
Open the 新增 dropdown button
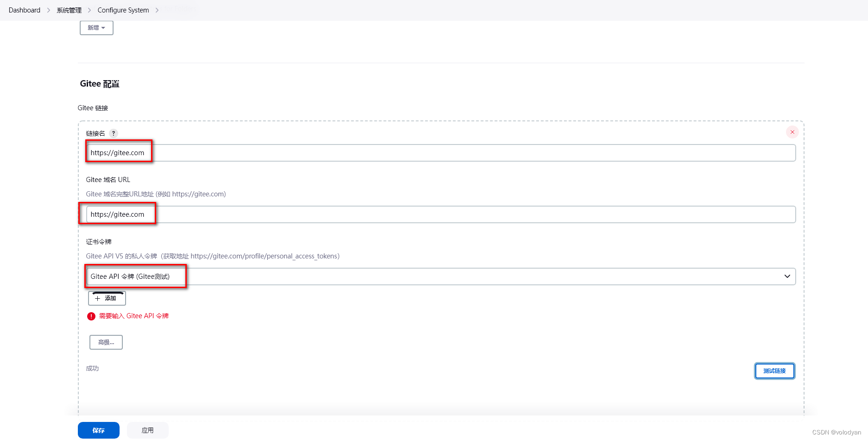click(x=96, y=28)
